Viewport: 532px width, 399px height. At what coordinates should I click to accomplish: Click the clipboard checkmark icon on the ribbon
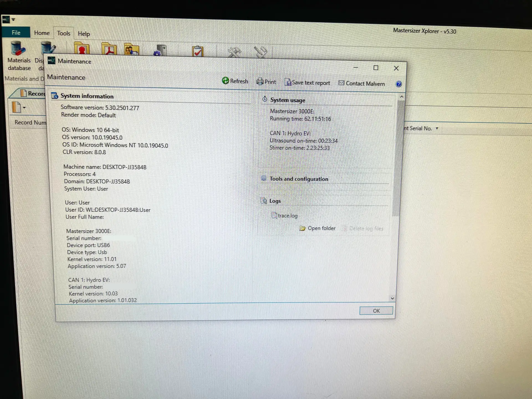coord(197,51)
